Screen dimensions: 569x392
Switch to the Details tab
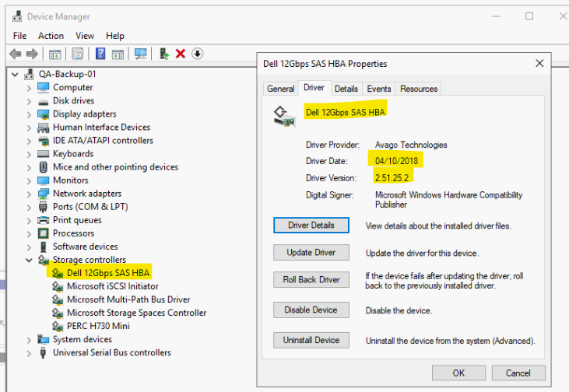pos(346,89)
